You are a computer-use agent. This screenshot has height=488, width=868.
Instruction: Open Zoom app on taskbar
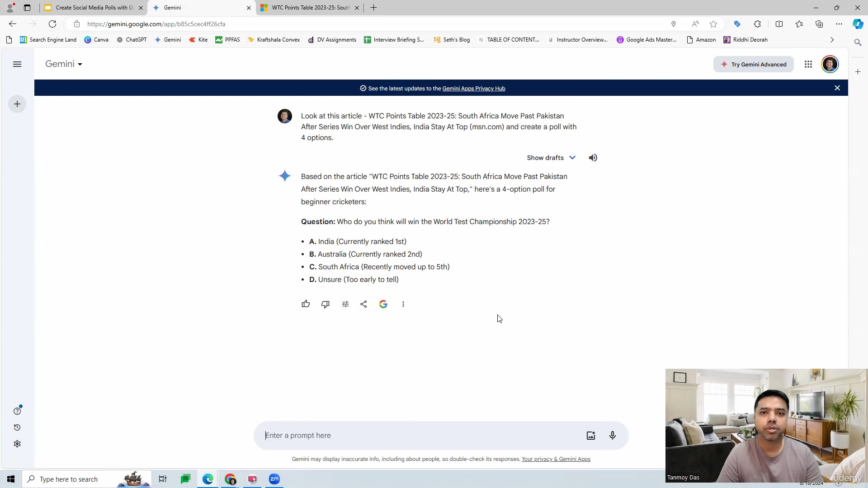point(274,479)
